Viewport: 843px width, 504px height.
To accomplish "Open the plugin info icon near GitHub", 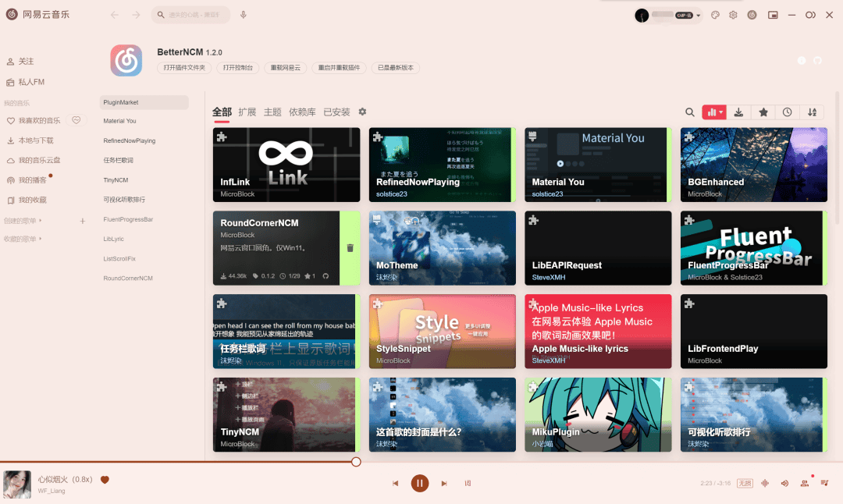I will click(x=802, y=61).
